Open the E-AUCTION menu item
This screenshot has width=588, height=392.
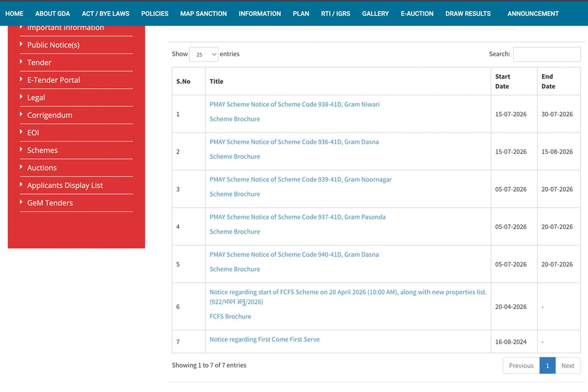tap(417, 13)
